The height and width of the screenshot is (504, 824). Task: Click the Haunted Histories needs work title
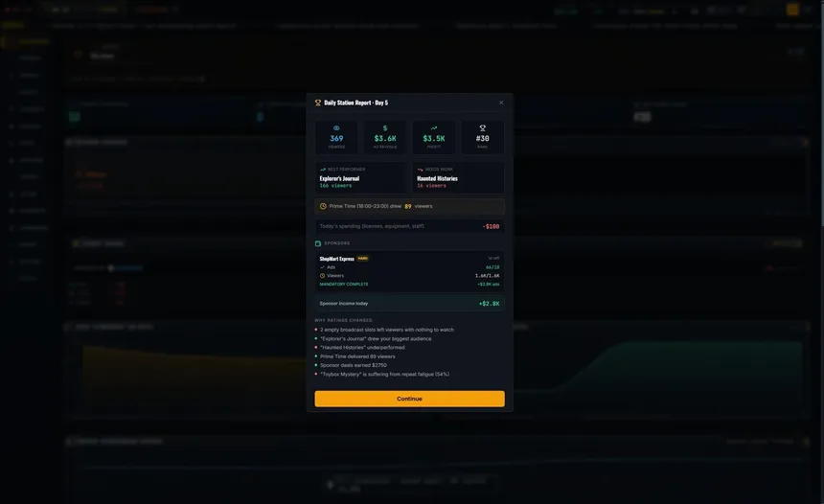coord(437,178)
